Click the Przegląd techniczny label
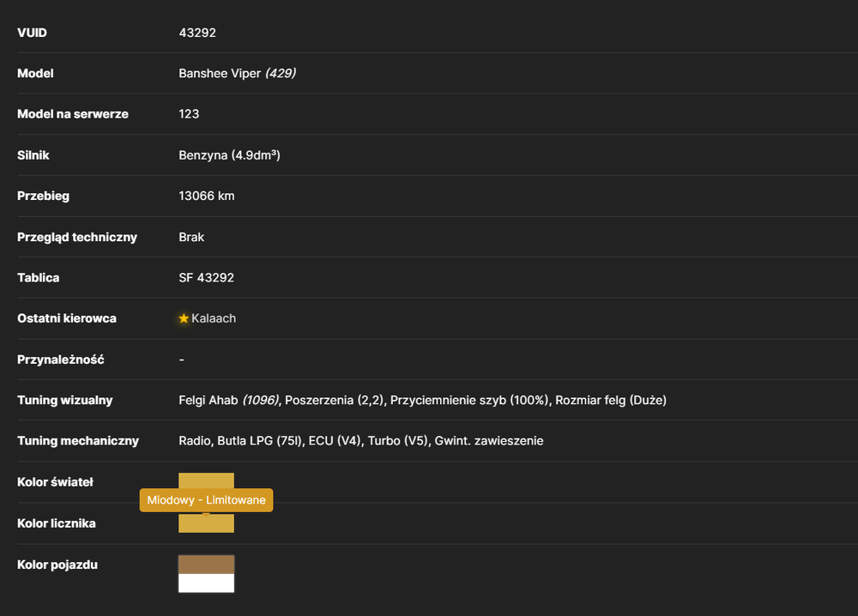This screenshot has width=858, height=616. tap(77, 237)
